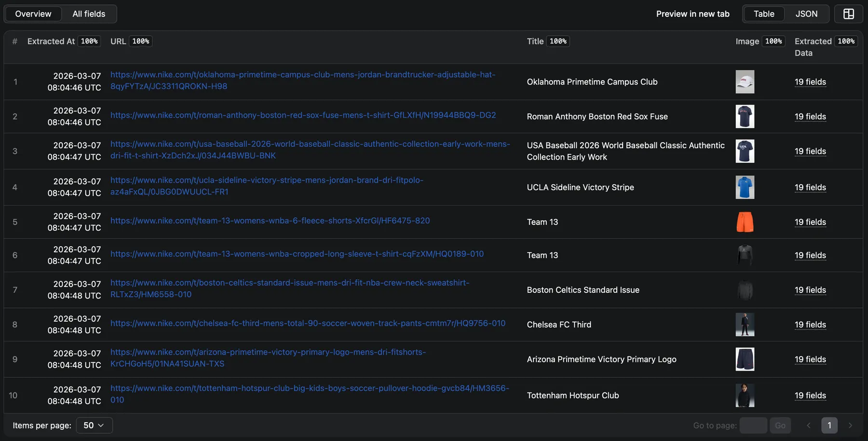
Task: Click the 100% badge beside Extracted At
Action: pos(89,41)
